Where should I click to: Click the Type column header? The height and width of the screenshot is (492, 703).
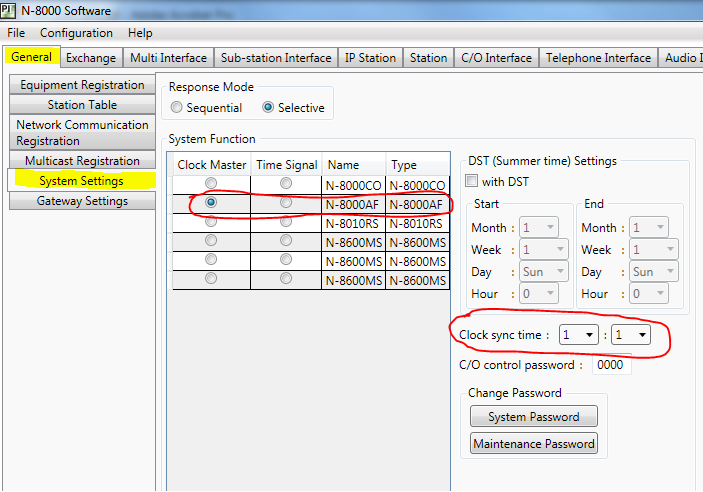pos(417,165)
